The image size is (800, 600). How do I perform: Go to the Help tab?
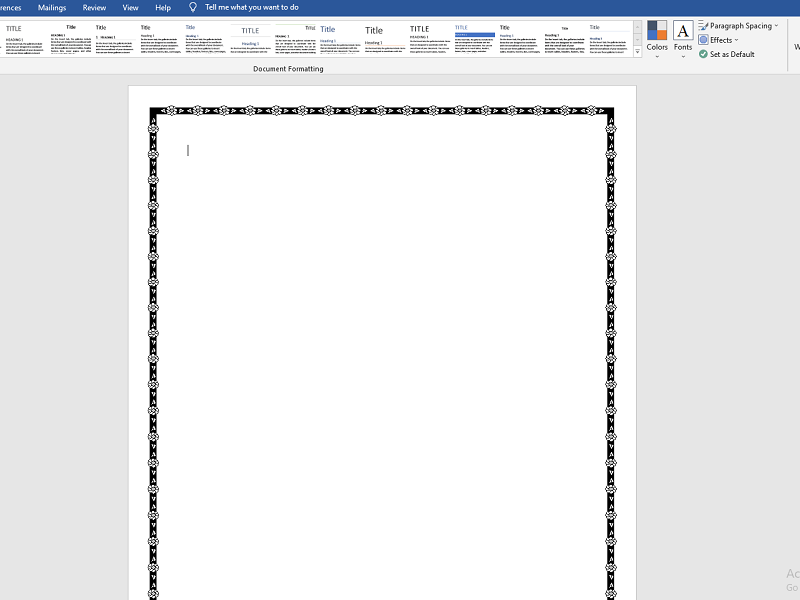click(163, 7)
